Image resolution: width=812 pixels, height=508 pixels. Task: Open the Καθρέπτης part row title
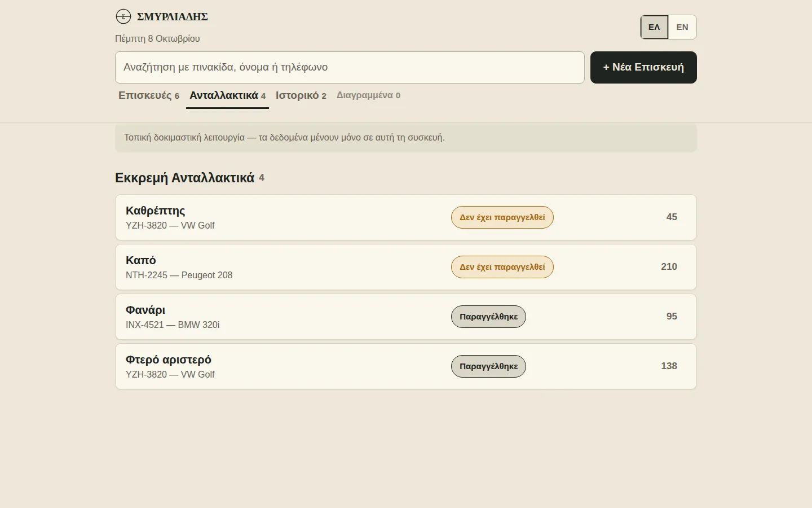(156, 211)
